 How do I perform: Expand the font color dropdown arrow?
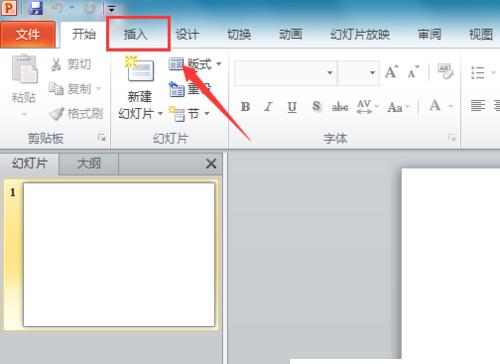point(451,107)
